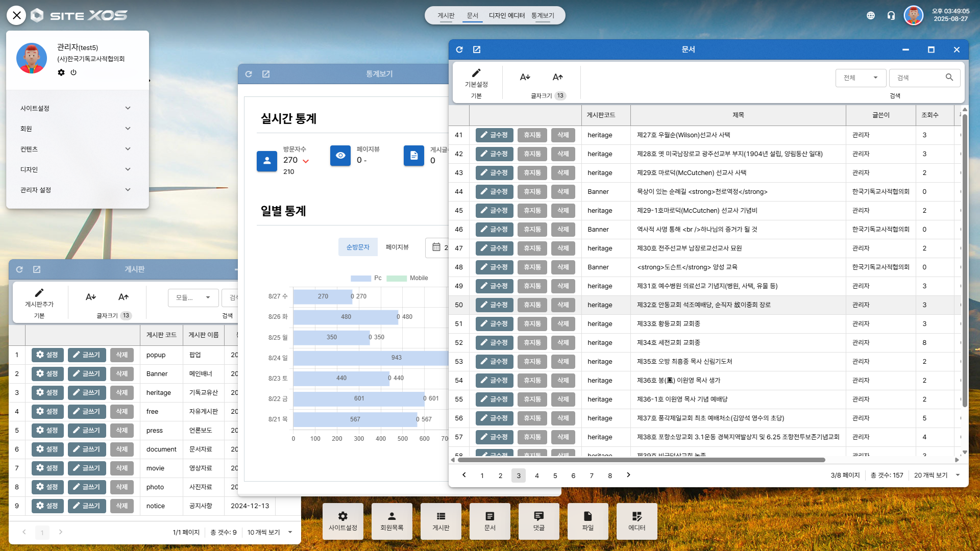Switch to 디자인 에디터 top tab
This screenshot has height=551, width=980.
tap(507, 15)
